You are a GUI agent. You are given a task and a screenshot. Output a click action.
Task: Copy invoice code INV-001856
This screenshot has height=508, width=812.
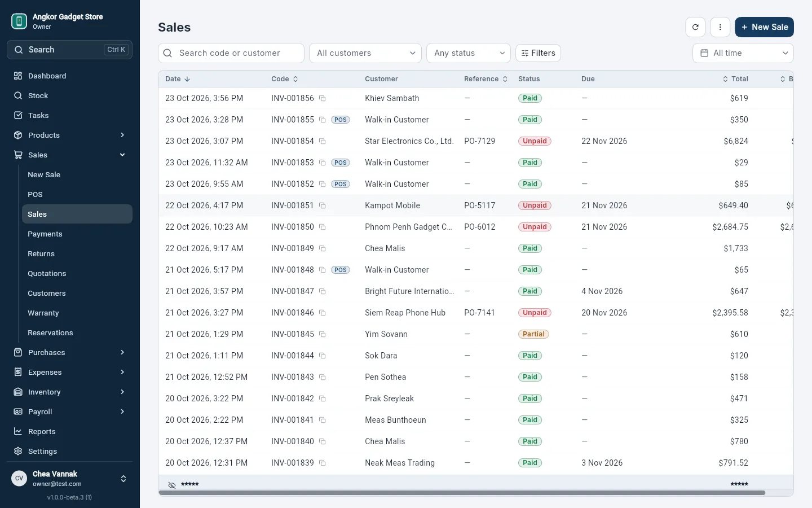tap(323, 98)
